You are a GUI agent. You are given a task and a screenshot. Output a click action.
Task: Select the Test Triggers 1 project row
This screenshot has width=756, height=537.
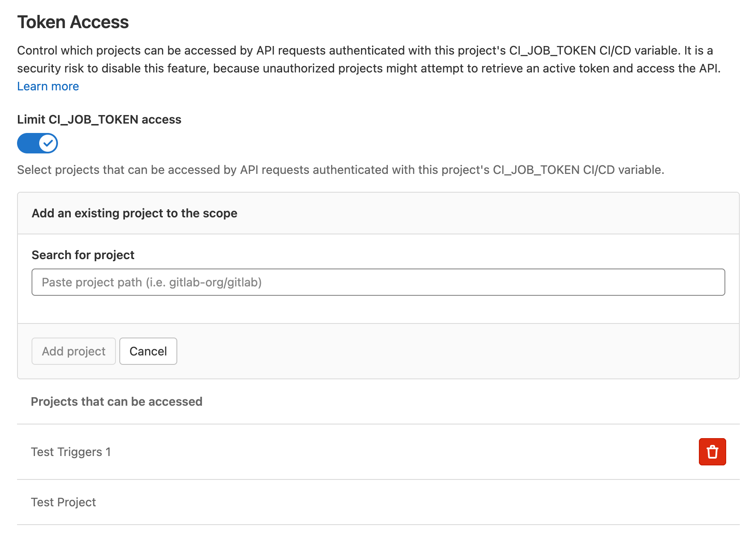pos(71,452)
